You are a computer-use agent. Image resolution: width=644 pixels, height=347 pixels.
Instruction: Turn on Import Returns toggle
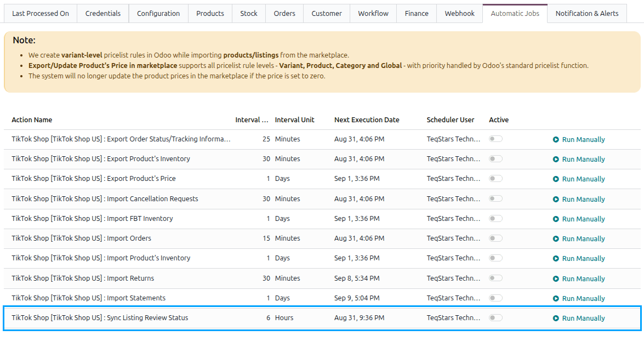tap(495, 278)
